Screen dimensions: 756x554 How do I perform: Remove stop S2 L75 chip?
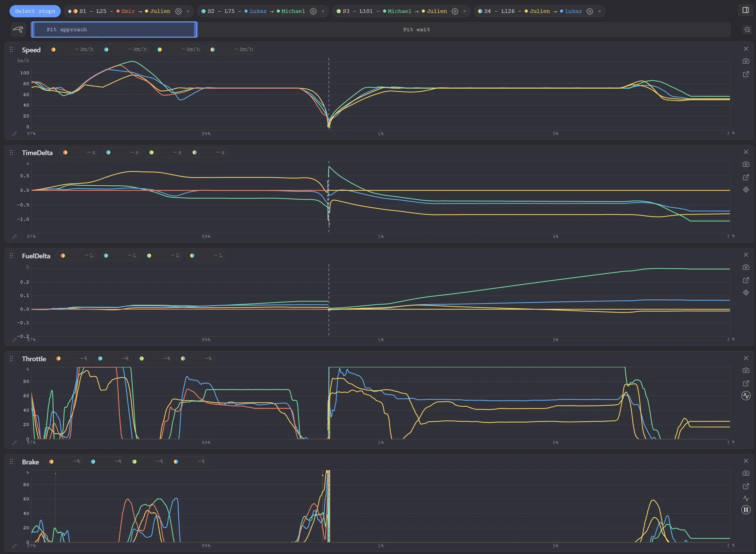pos(323,11)
